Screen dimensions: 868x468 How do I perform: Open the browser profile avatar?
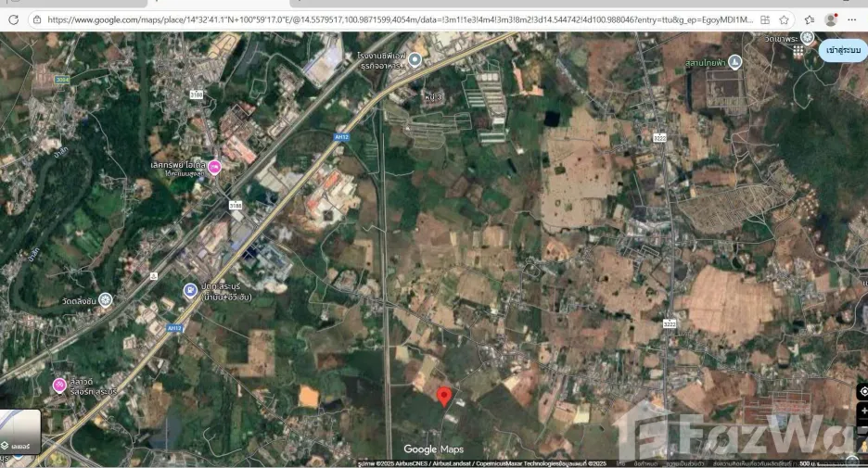[x=830, y=19]
